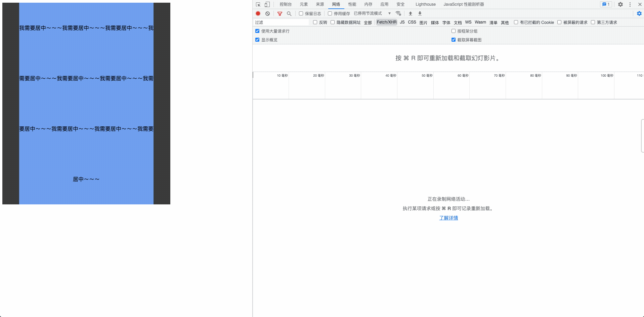Viewport: 644px width, 317px height.
Task: Enable 停用缓存 checkbox
Action: [330, 13]
